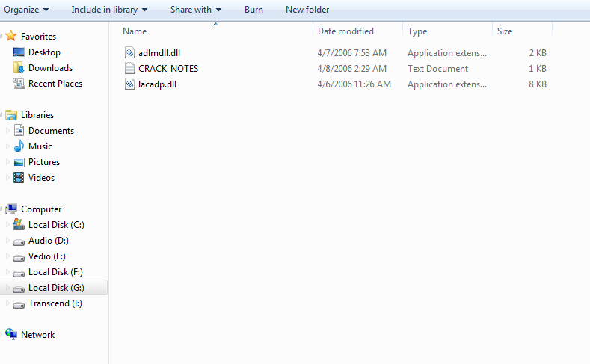Expand the Documents library tree arrow
Image resolution: width=590 pixels, height=364 pixels.
(7, 131)
